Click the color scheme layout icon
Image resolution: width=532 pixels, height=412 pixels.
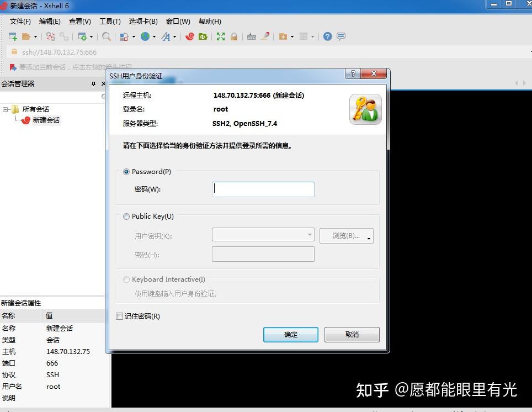click(124, 36)
